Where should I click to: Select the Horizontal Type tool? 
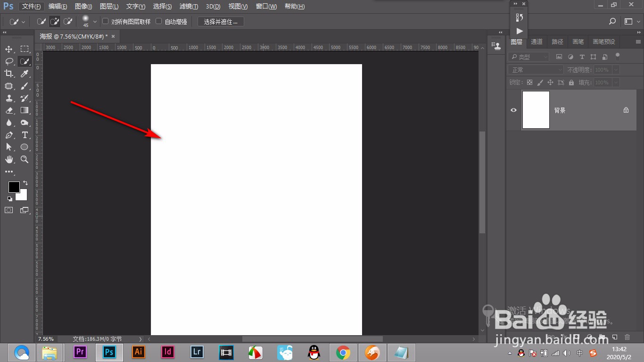tap(25, 135)
